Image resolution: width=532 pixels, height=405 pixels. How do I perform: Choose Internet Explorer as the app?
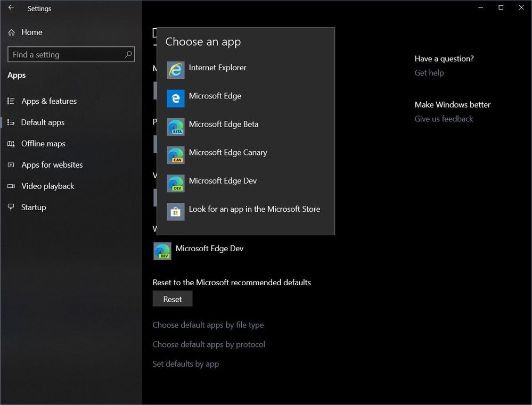click(x=245, y=70)
